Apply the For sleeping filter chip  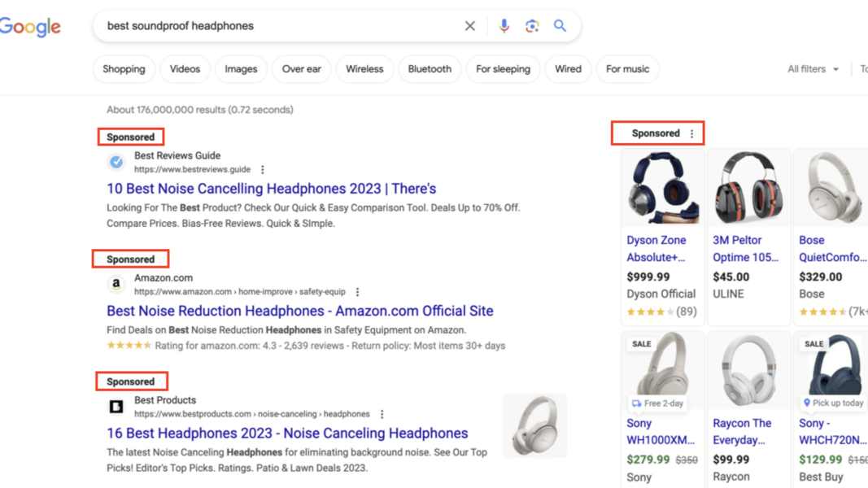(503, 68)
